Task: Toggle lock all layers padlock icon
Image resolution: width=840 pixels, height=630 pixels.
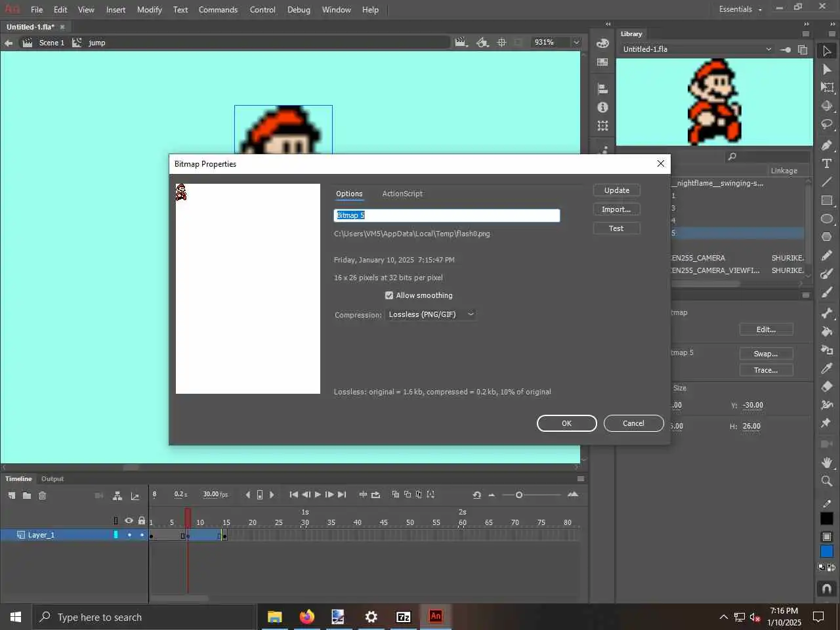Action: point(142,520)
